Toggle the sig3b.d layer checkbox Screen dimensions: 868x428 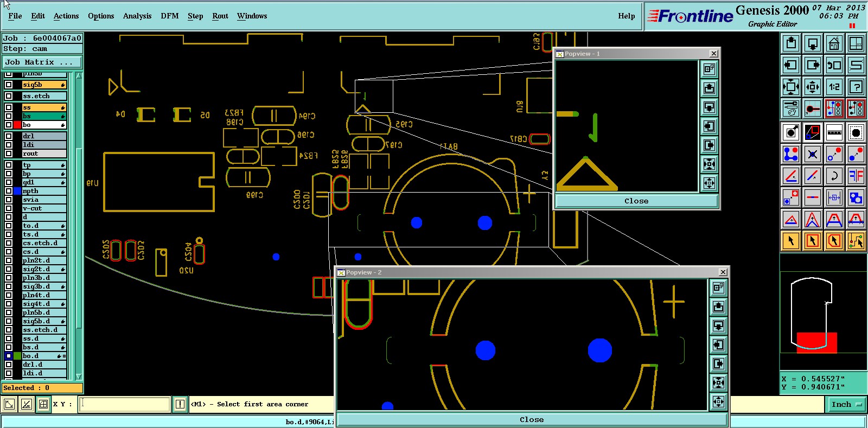[9, 286]
